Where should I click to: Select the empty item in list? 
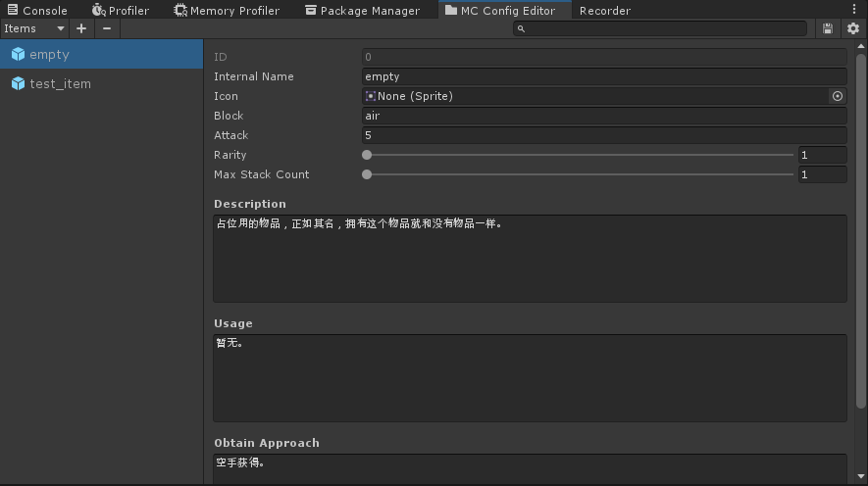[x=102, y=54]
